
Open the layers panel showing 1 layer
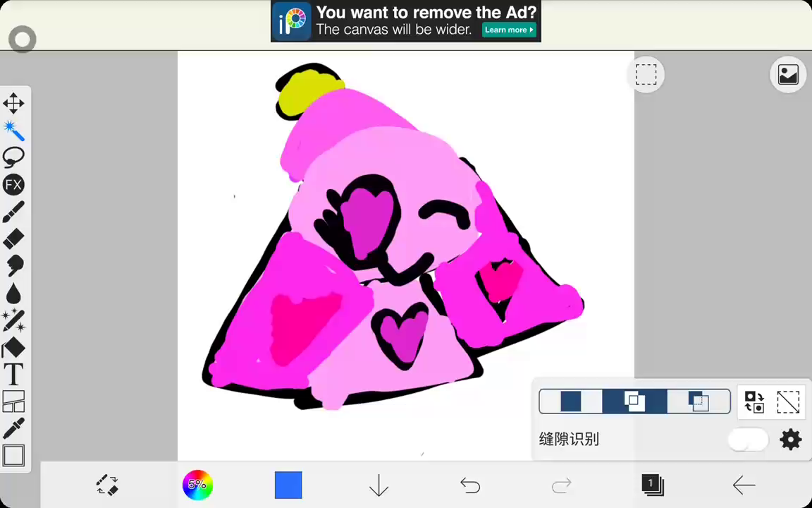click(x=652, y=485)
